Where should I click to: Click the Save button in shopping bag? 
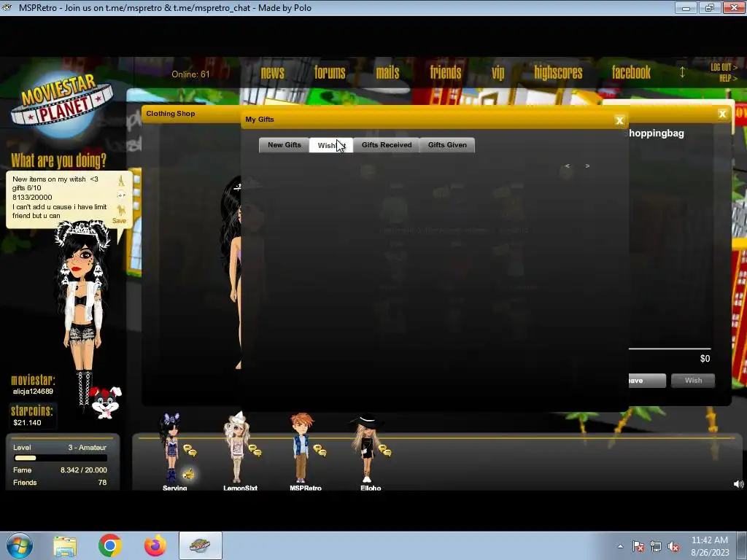pos(647,381)
